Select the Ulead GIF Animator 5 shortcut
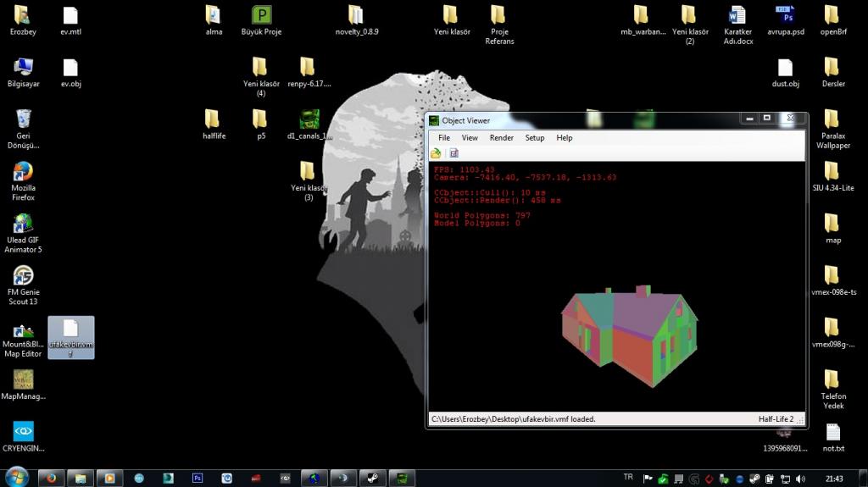The image size is (868, 487). [x=23, y=233]
